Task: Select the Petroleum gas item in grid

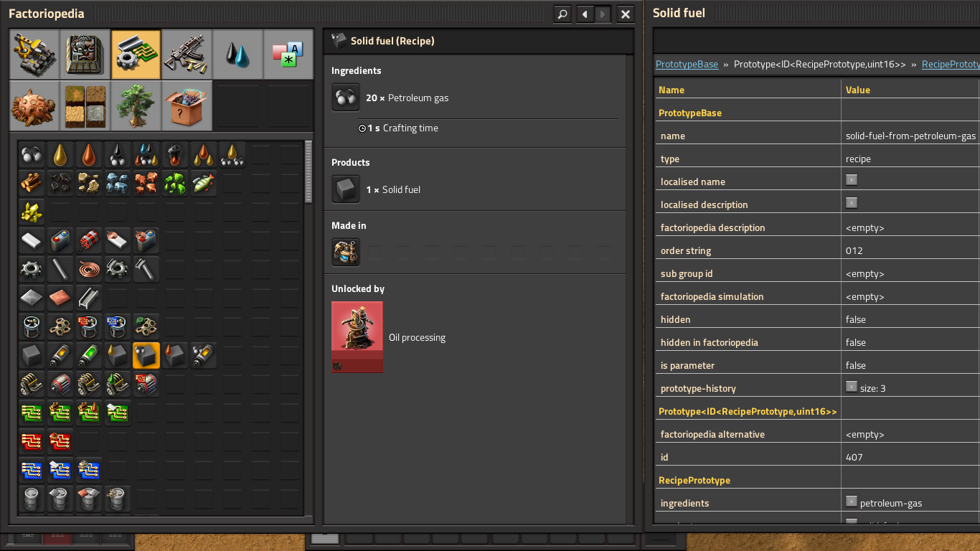Action: [32, 155]
